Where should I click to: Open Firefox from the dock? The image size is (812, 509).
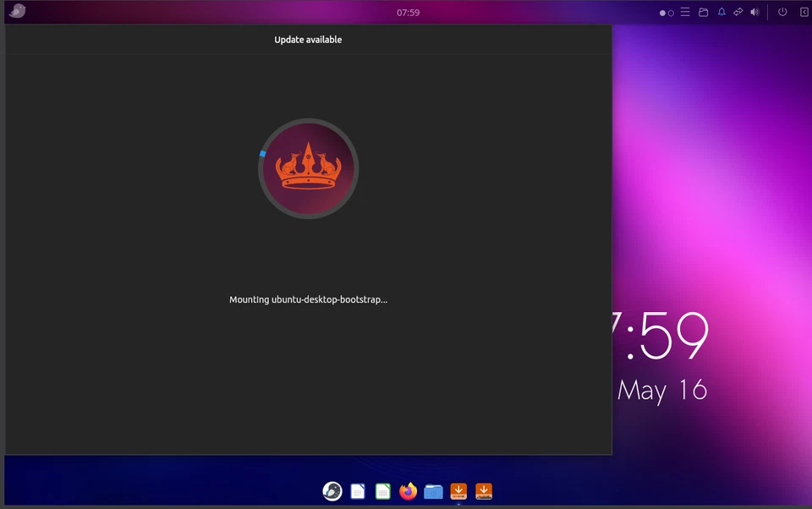pos(408,491)
